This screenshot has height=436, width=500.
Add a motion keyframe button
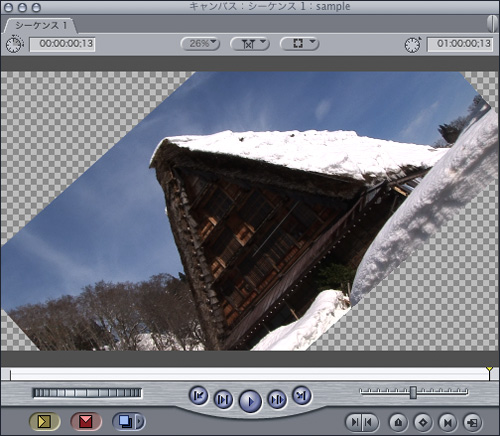423,423
